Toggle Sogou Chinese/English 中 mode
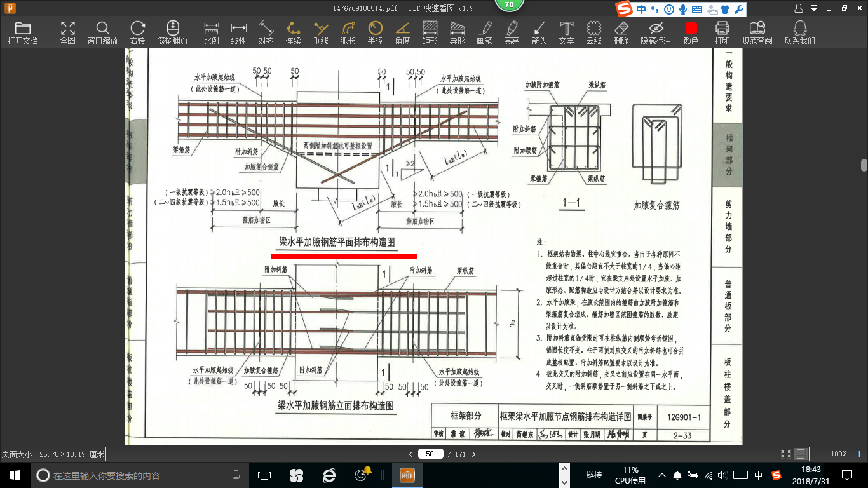This screenshot has width=868, height=488. (x=642, y=9)
